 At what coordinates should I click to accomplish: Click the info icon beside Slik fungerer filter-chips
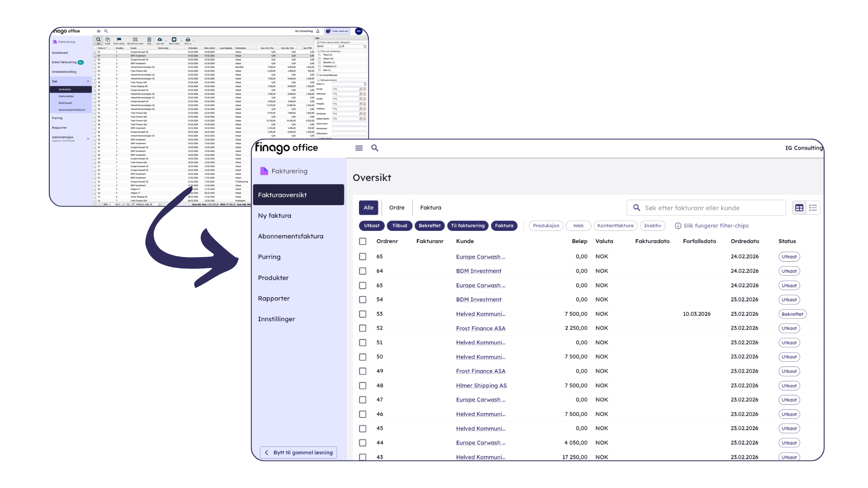(678, 226)
